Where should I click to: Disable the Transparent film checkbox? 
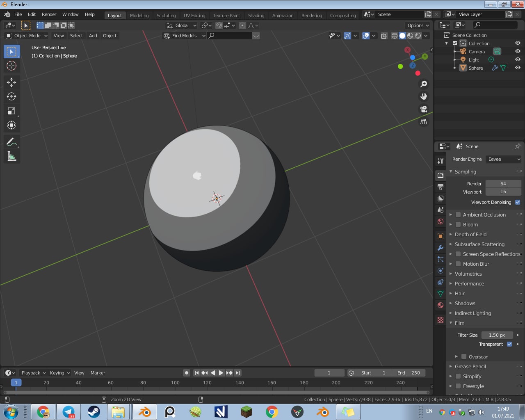509,344
